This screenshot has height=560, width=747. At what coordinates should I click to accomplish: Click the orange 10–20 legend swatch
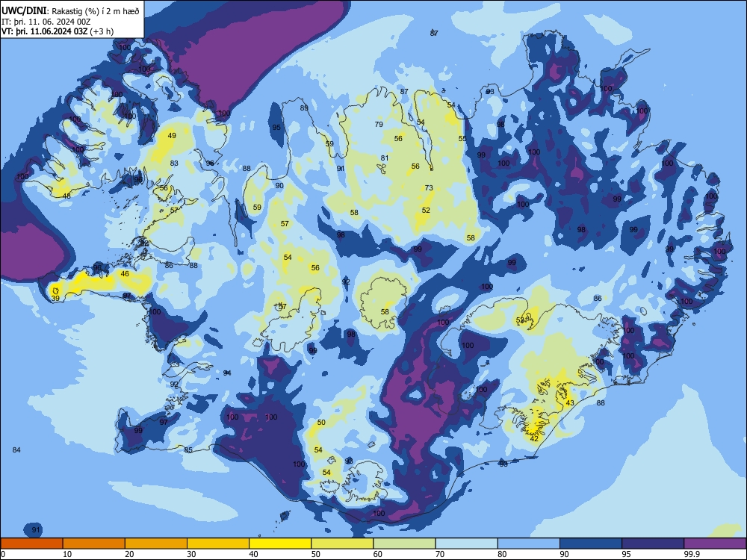coord(94,544)
